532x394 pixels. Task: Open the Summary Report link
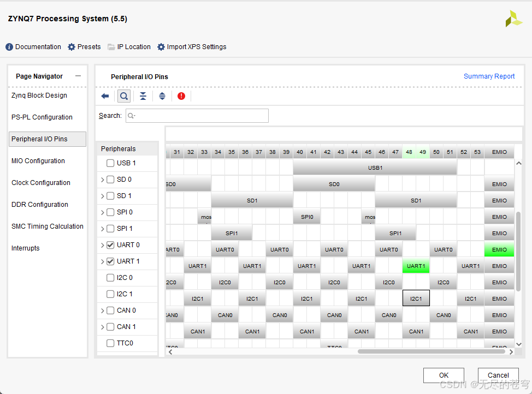pyautogui.click(x=489, y=76)
